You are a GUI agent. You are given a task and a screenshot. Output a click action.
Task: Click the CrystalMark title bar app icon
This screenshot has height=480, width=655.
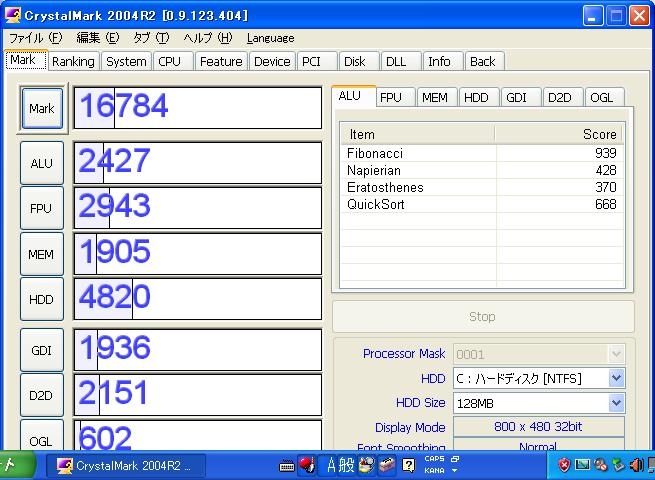point(13,15)
